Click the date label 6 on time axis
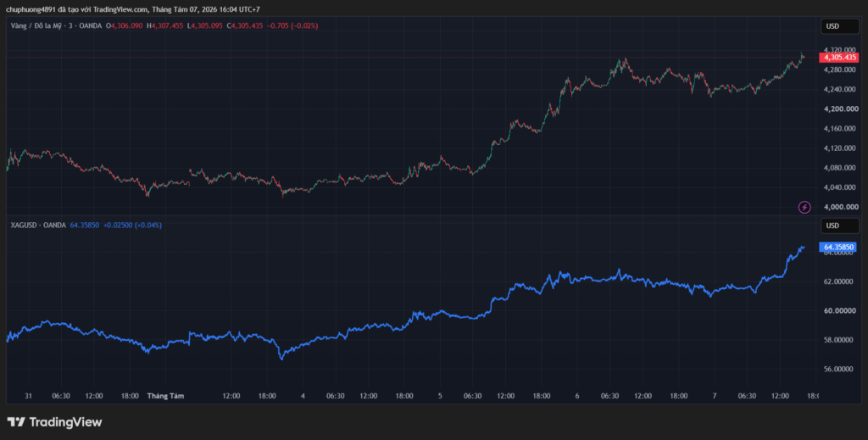The height and width of the screenshot is (440, 868). [576, 396]
